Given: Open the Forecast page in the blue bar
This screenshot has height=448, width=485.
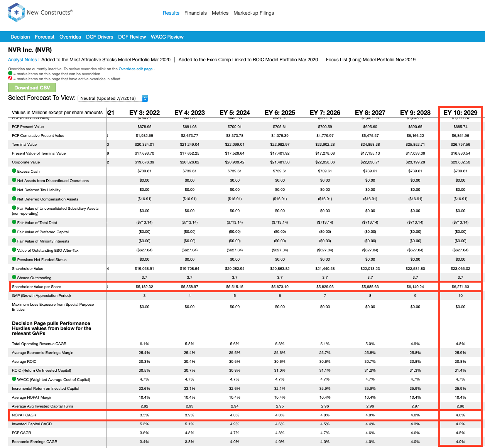Looking at the screenshot, I should 45,37.
